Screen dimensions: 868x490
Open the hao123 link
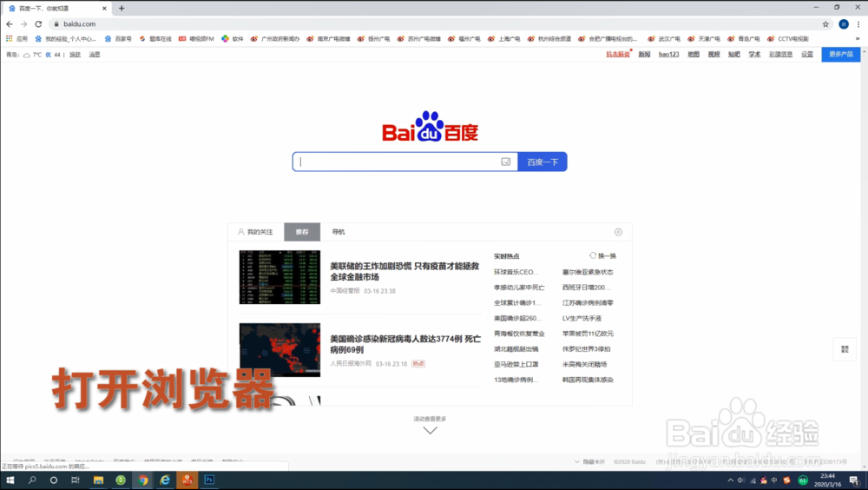coord(668,55)
